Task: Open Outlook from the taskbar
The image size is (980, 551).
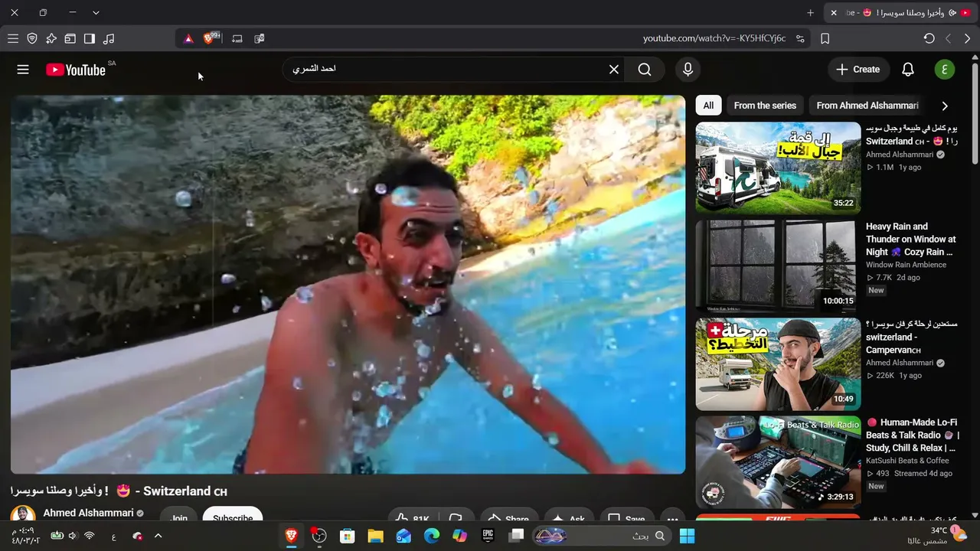Action: coord(403,536)
